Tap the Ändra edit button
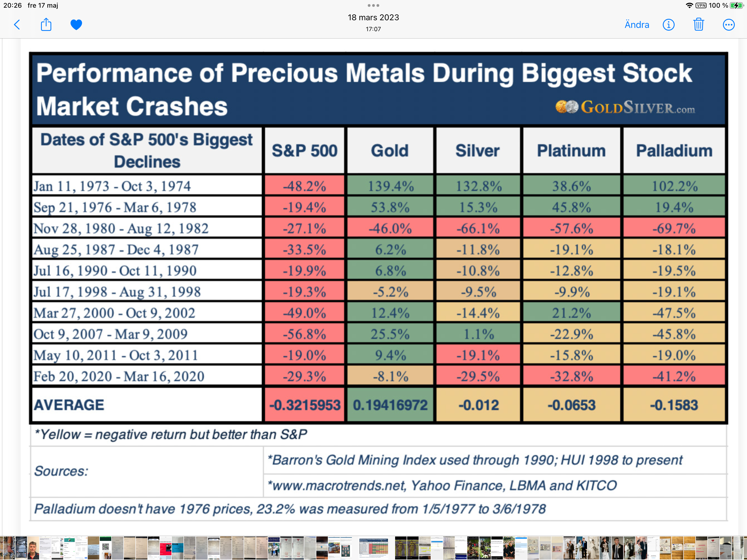Screen dimensions: 747x560 point(637,25)
